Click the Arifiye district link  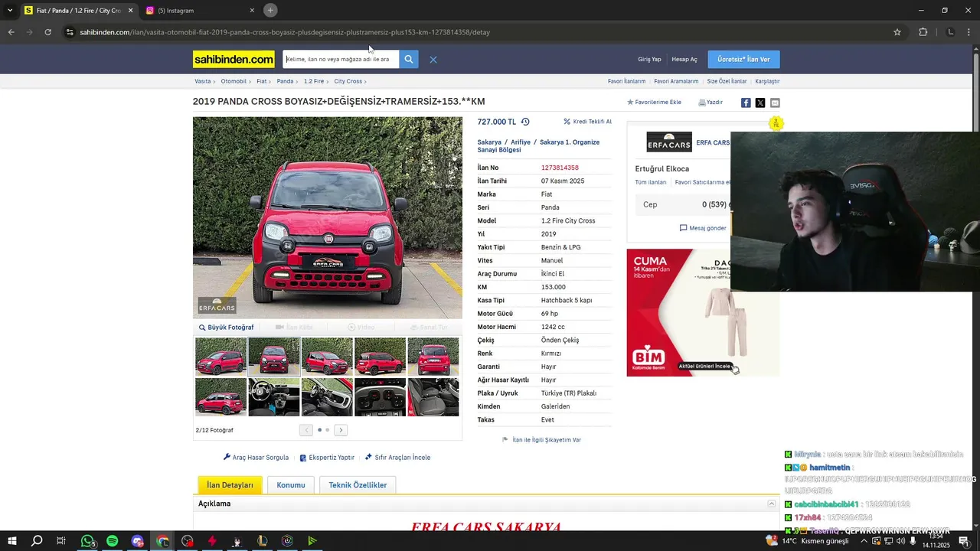[x=521, y=142]
